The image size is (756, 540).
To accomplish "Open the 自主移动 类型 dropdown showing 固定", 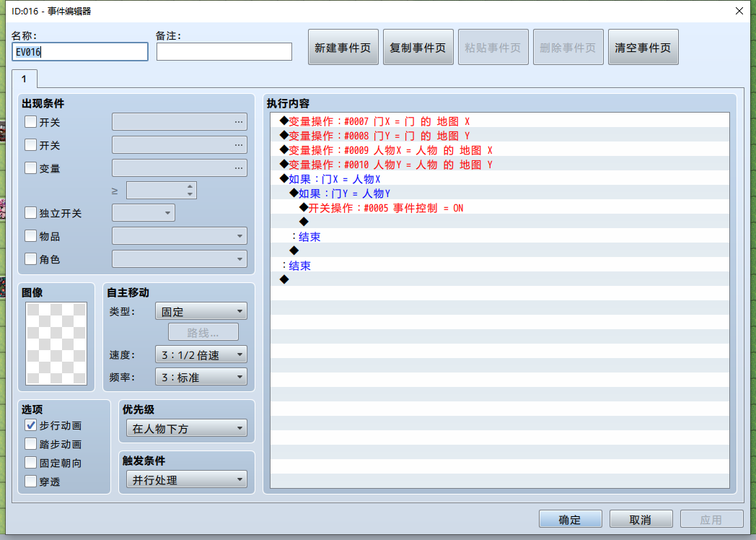I will tap(201, 311).
